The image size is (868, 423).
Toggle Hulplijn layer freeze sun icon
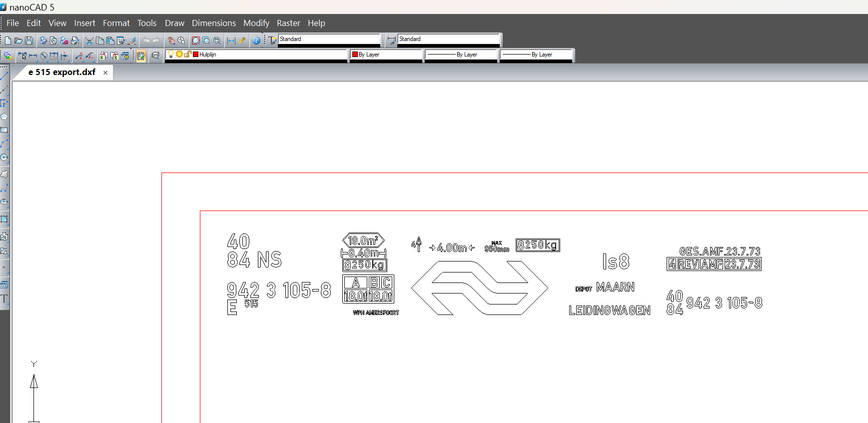click(x=179, y=54)
